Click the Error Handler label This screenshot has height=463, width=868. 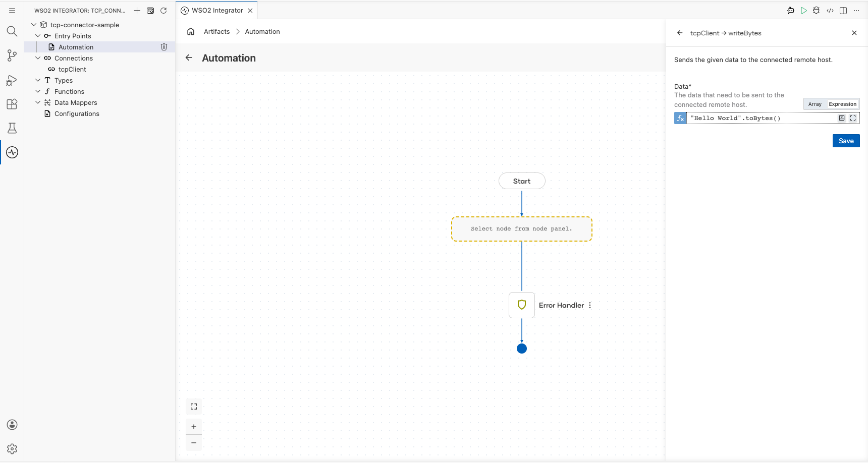point(561,305)
